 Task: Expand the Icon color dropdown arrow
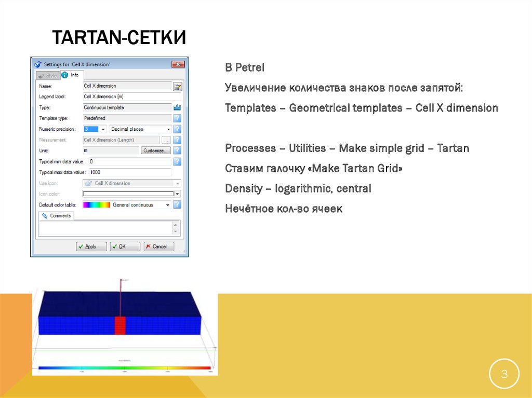point(177,194)
